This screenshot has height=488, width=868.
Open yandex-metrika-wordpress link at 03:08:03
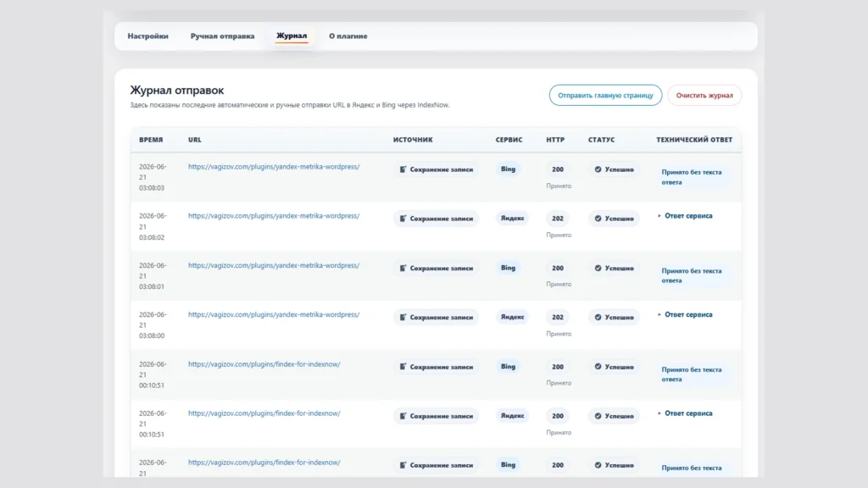274,167
